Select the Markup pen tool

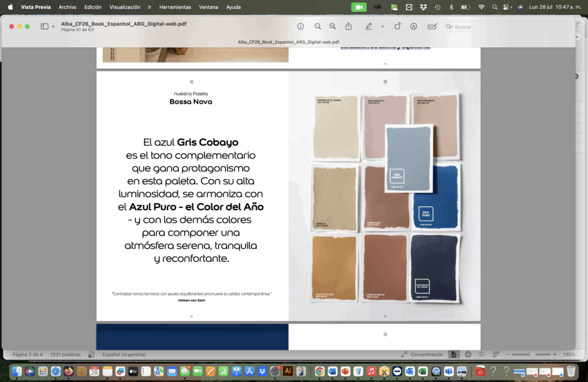coord(368,26)
